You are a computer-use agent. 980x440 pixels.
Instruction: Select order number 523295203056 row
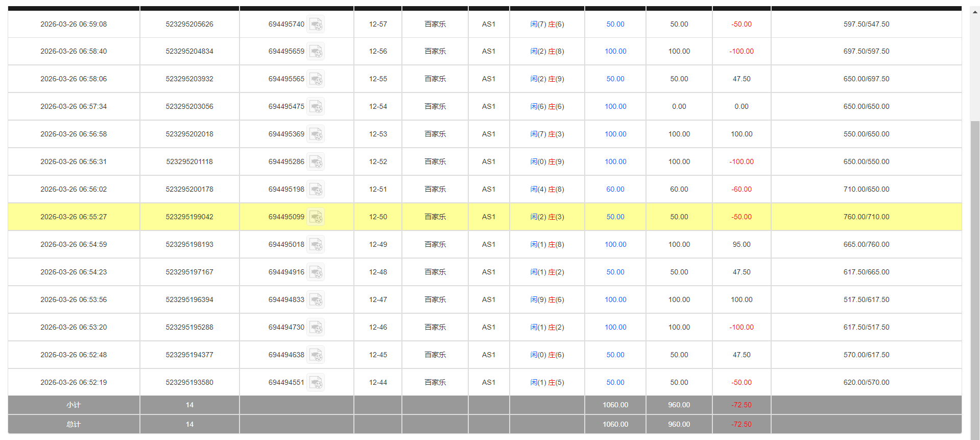tap(189, 107)
